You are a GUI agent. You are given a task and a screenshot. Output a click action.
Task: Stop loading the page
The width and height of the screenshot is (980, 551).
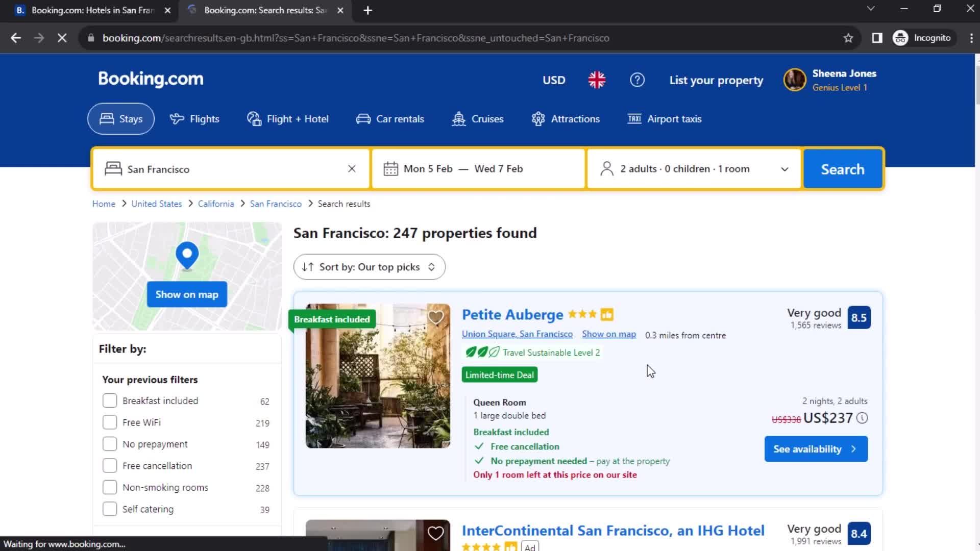click(62, 38)
